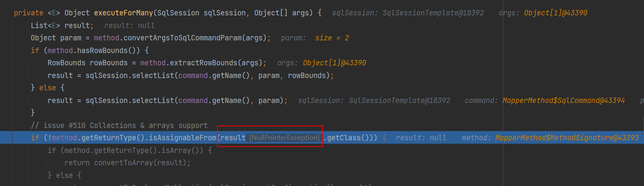This screenshot has height=186, width=644.
Task: Click Object[1]@43390 on the method signature line
Action: 555,13
